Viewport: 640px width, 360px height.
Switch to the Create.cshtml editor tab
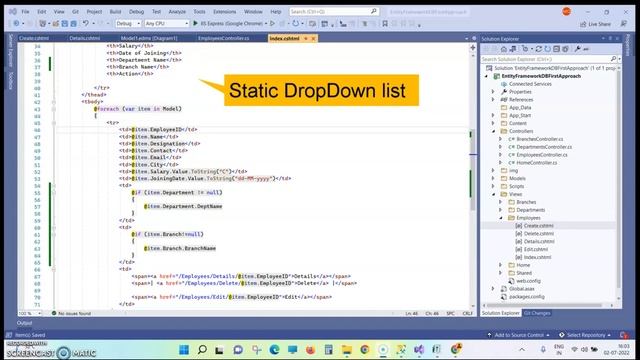[34, 38]
